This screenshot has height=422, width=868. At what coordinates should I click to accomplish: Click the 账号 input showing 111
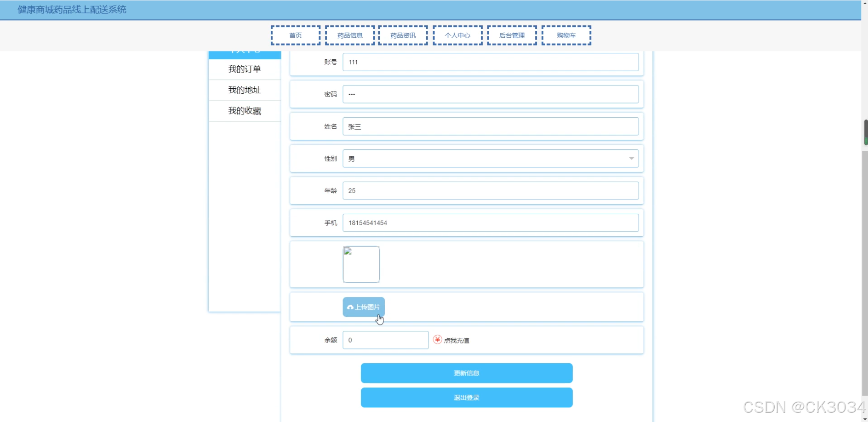pos(491,62)
